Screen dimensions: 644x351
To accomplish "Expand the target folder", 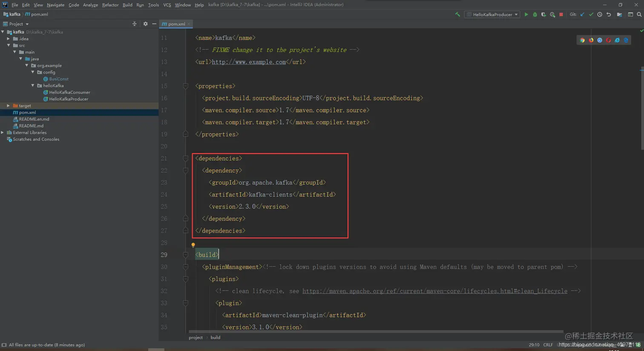I will (9, 106).
